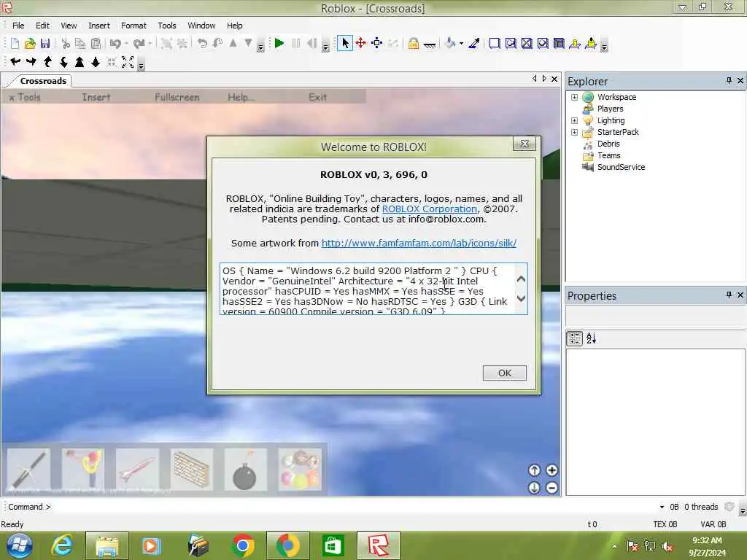Open the Window menu
This screenshot has height=560, width=747.
coord(201,26)
